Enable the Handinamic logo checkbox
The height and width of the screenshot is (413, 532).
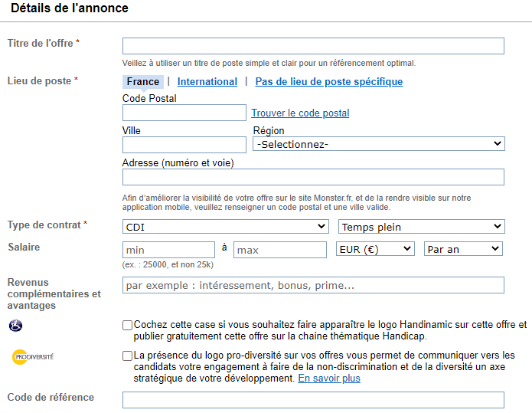127,325
